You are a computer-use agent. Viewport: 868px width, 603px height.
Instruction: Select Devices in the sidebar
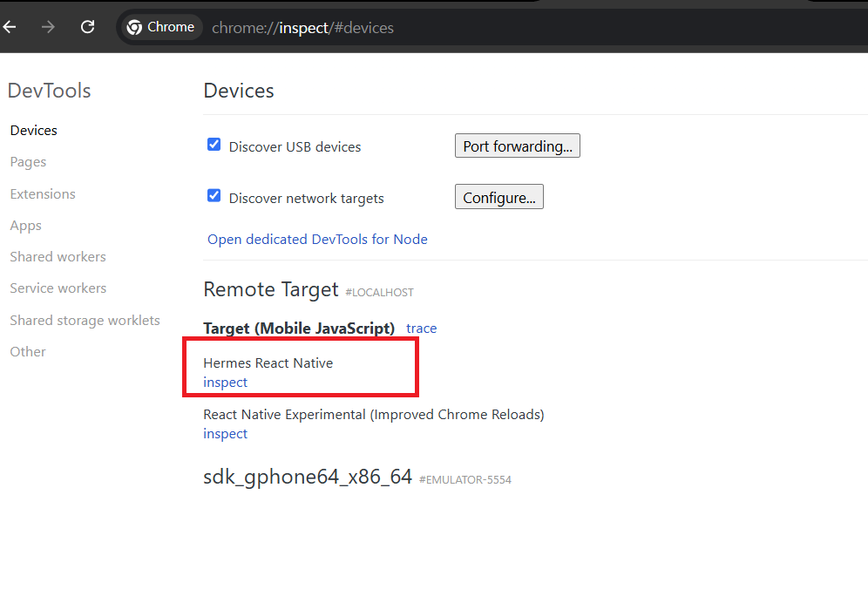(x=34, y=130)
